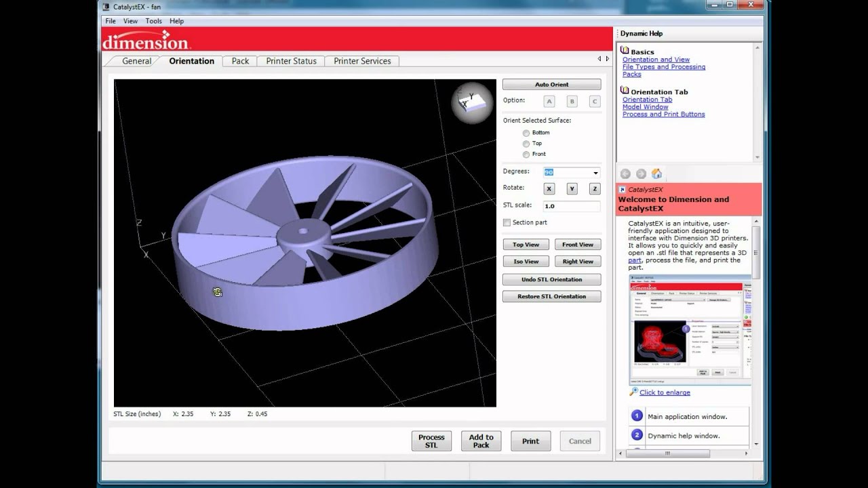The height and width of the screenshot is (488, 868).
Task: Click Restore STL Orientation
Action: pos(551,296)
